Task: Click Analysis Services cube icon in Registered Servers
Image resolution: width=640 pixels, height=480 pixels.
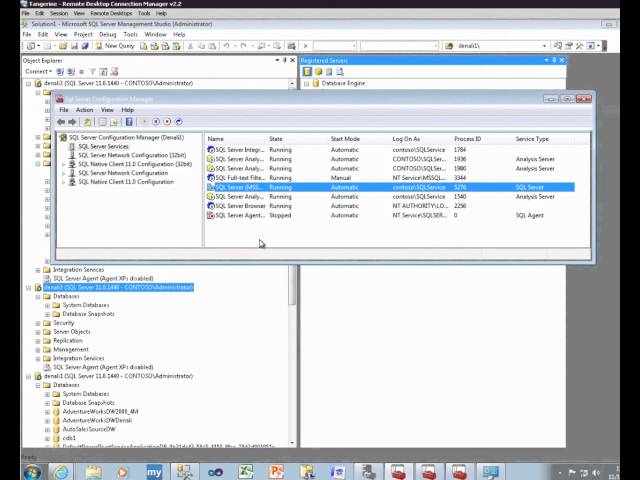Action: click(318, 72)
